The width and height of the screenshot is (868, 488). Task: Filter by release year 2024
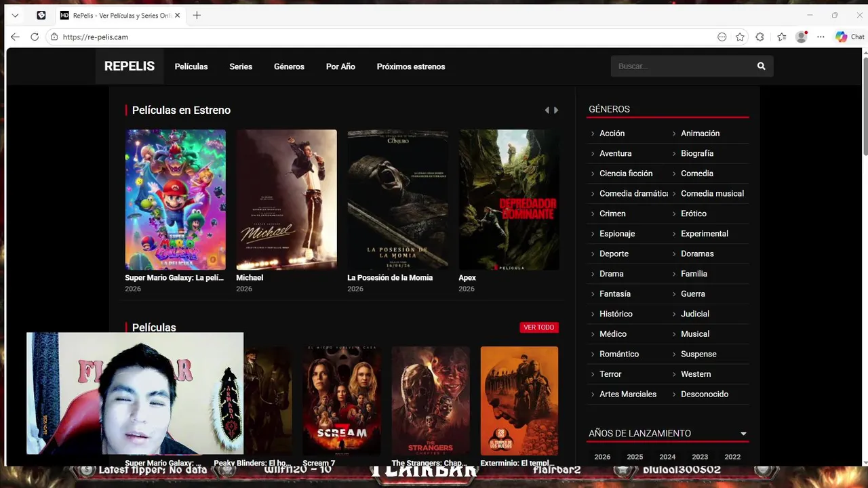click(x=667, y=457)
